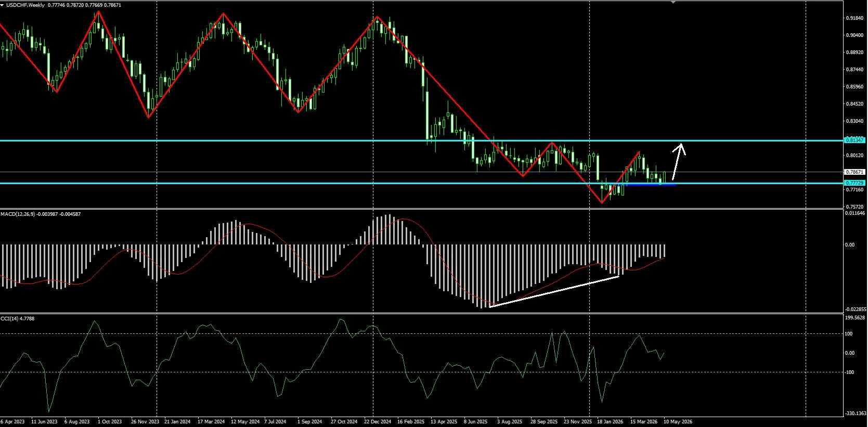Click the 12 May 2024 date label
Screen dimensions: 868x427
(x=245, y=422)
